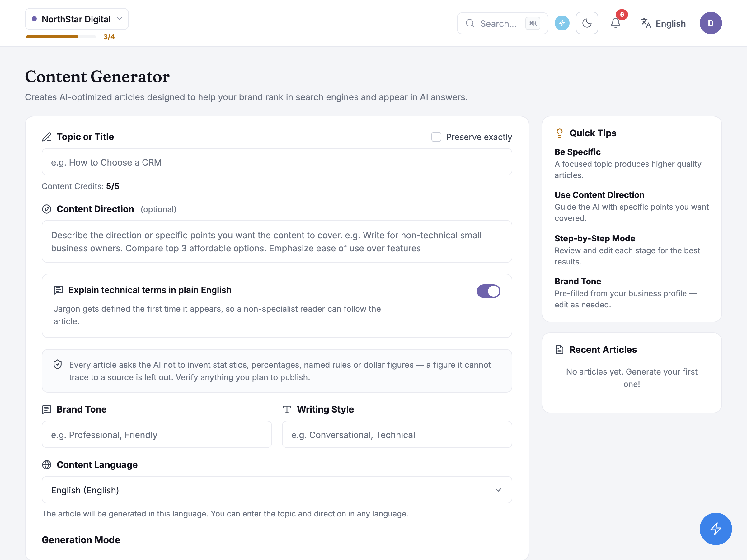Viewport: 747px width, 560px height.
Task: Click the Use Content Direction tip heading
Action: pos(599,195)
